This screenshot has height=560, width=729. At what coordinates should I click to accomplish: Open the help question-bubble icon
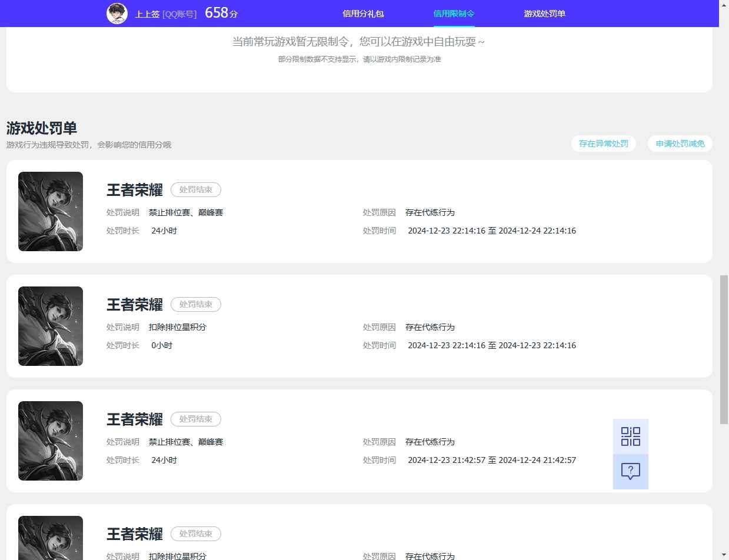tap(631, 472)
